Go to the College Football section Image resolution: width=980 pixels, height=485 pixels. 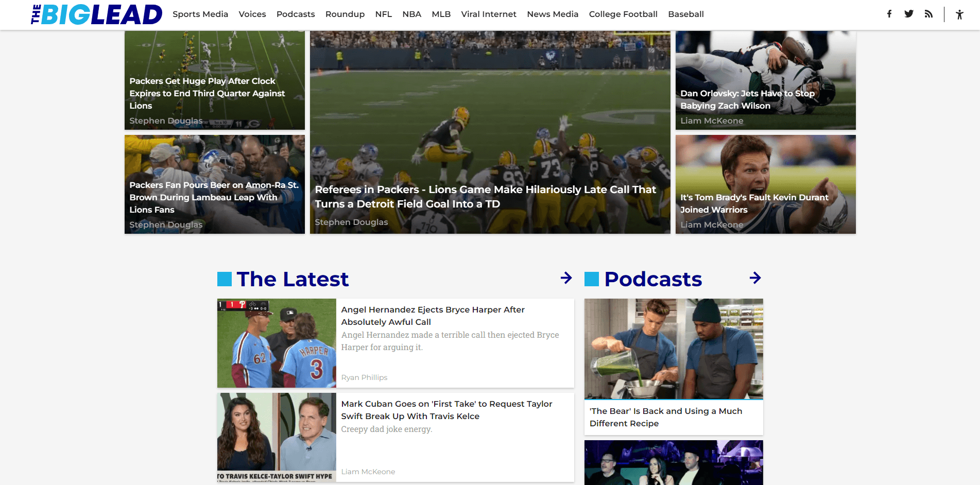tap(623, 14)
